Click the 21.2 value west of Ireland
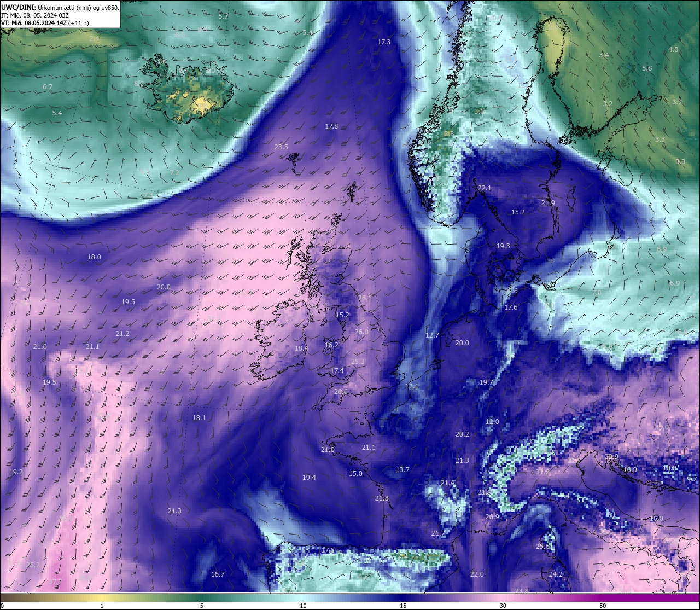This screenshot has height=610, width=700. click(122, 334)
